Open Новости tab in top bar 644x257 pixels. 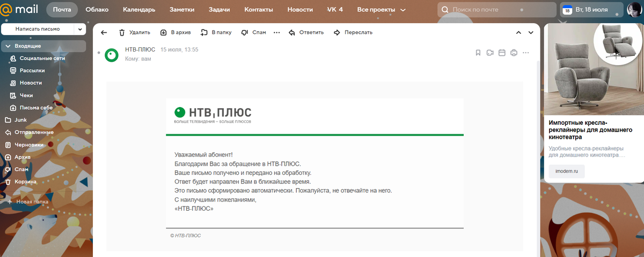tap(300, 10)
